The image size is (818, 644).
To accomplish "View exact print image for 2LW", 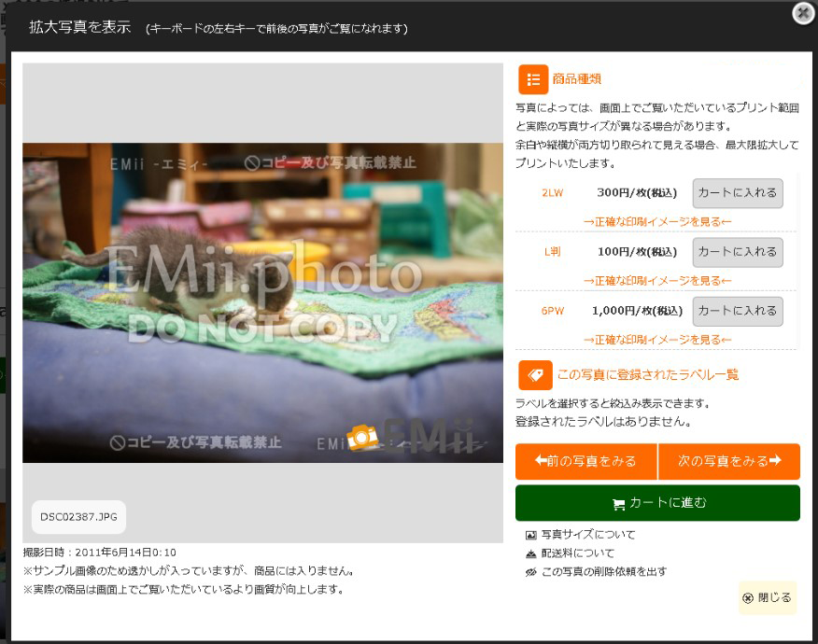I will point(657,222).
